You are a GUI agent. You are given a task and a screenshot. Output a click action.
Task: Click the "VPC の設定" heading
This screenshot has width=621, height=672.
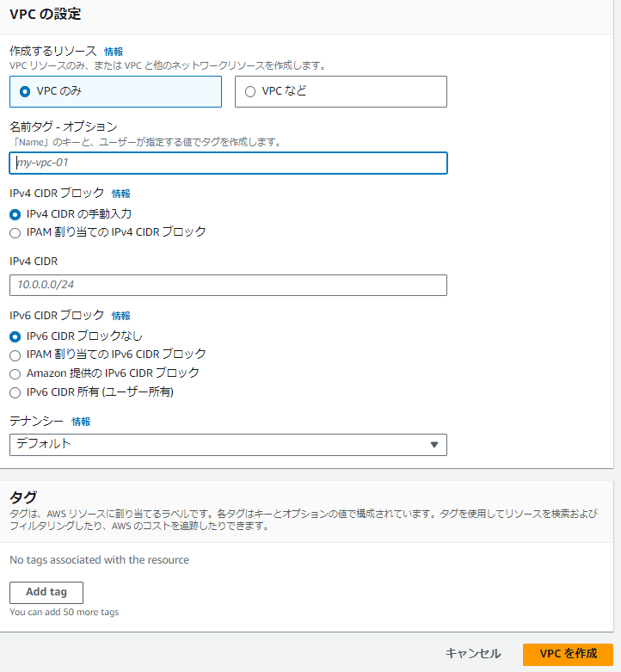[x=45, y=14]
